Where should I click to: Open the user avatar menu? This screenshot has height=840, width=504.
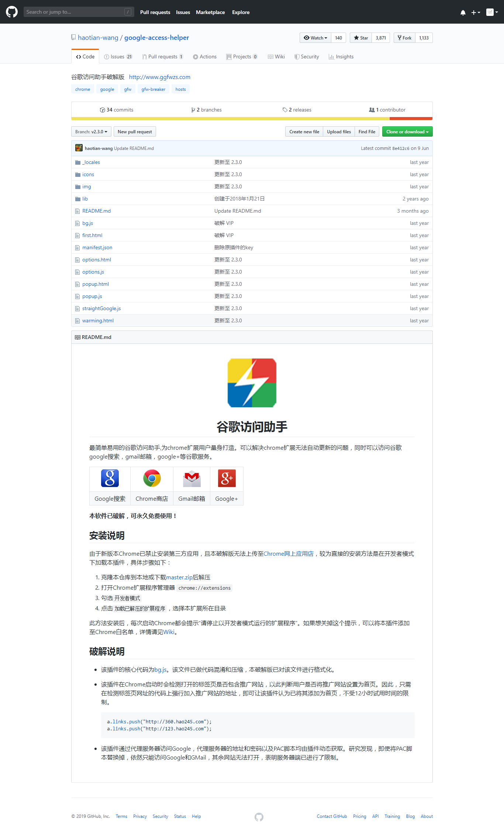pos(492,12)
